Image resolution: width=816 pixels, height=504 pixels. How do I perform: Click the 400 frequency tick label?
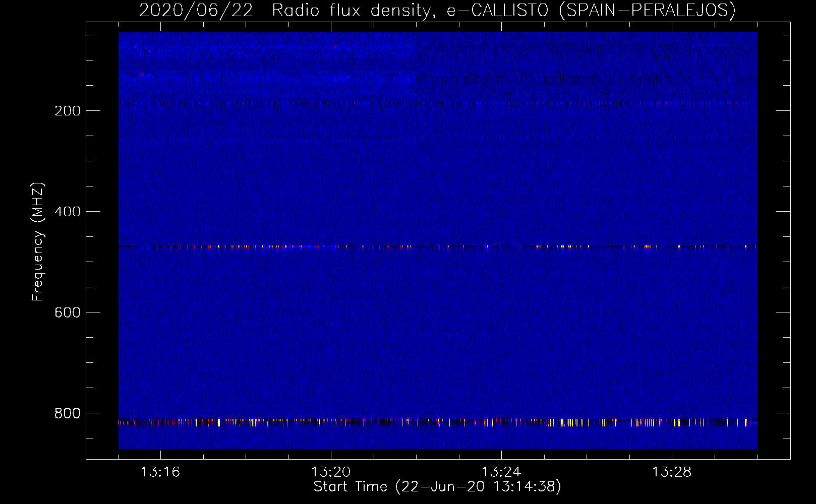click(68, 212)
